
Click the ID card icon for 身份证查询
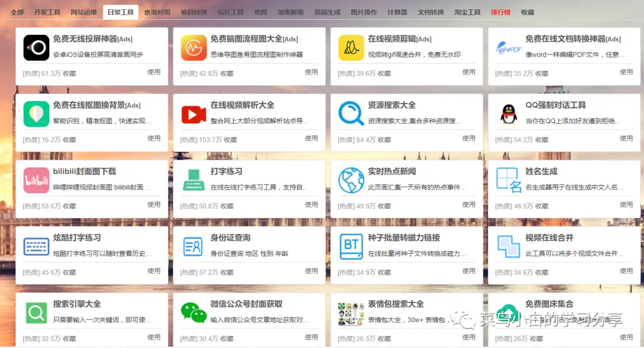194,247
